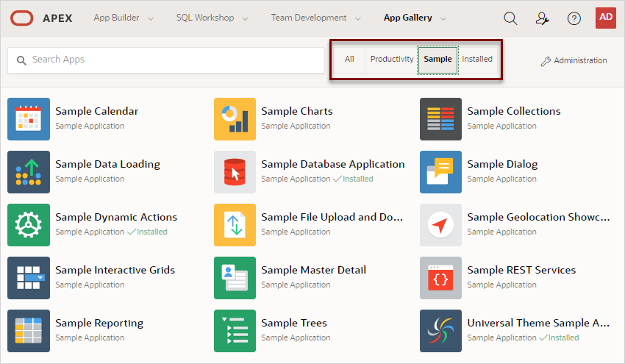Open the search magnifier in header
Screen dimensions: 625x364
point(510,18)
